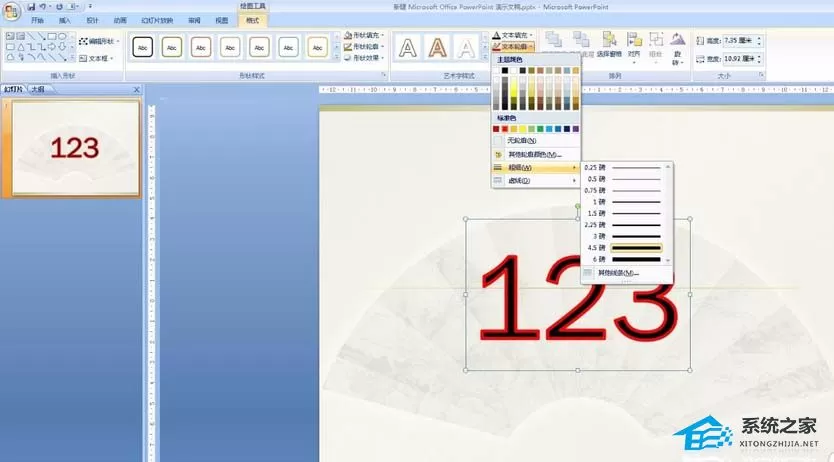Open the 审阅 (Review) ribbon tab
The height and width of the screenshot is (462, 834).
click(x=194, y=20)
